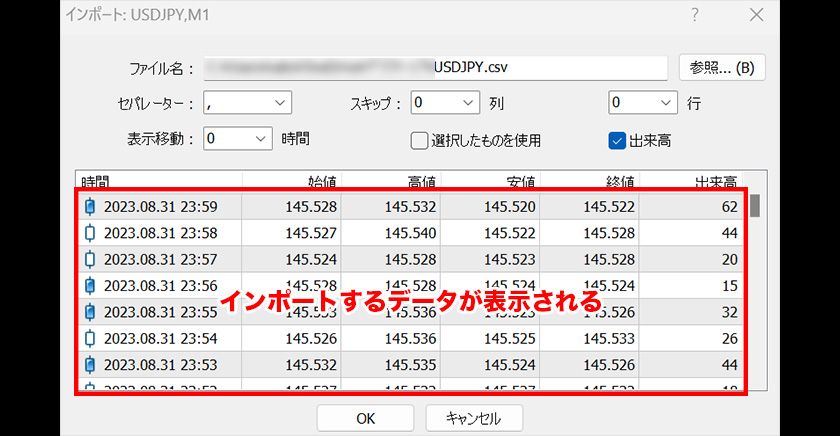Enable the 選択したものを使用 checkbox
The image size is (840, 436).
click(x=420, y=140)
